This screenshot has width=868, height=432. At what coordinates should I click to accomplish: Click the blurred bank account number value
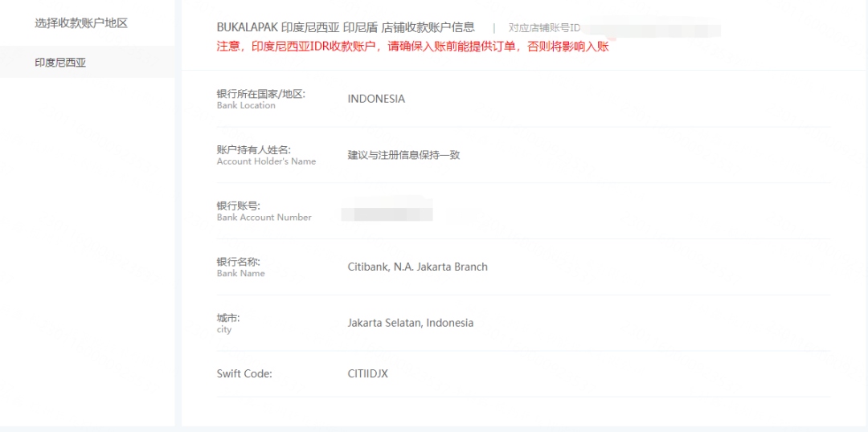(387, 214)
